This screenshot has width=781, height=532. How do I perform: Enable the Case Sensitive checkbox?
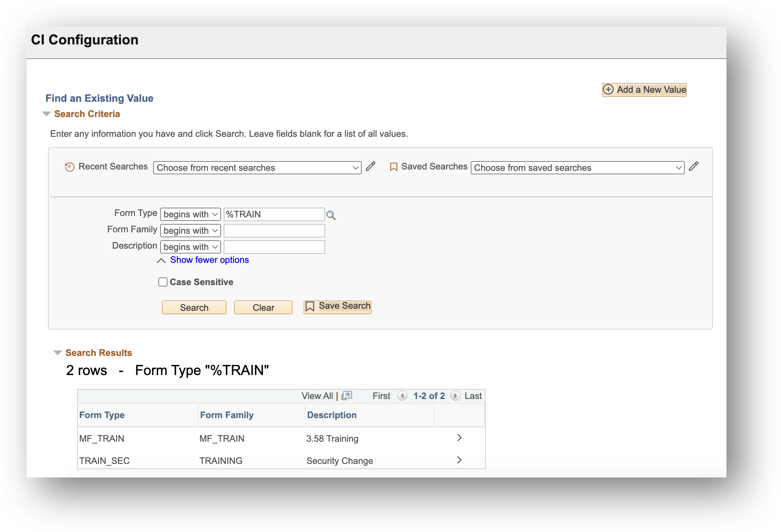coord(163,282)
